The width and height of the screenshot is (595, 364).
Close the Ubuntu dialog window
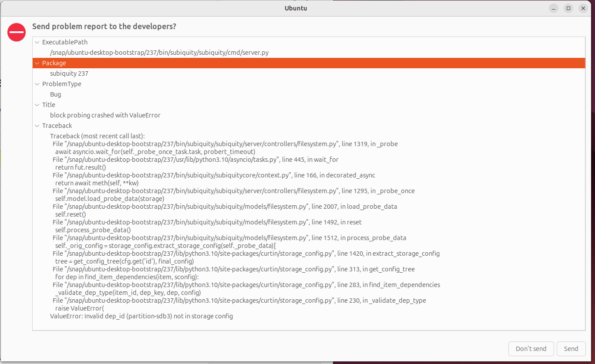(583, 8)
